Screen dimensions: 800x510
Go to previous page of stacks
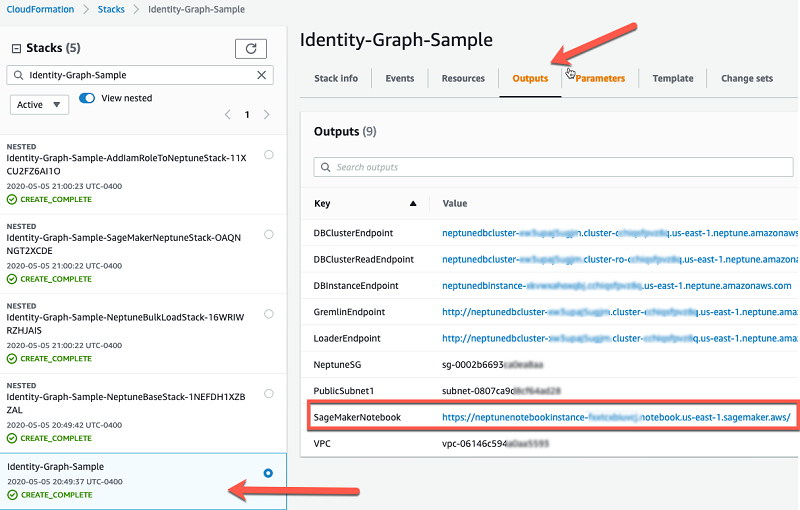228,115
